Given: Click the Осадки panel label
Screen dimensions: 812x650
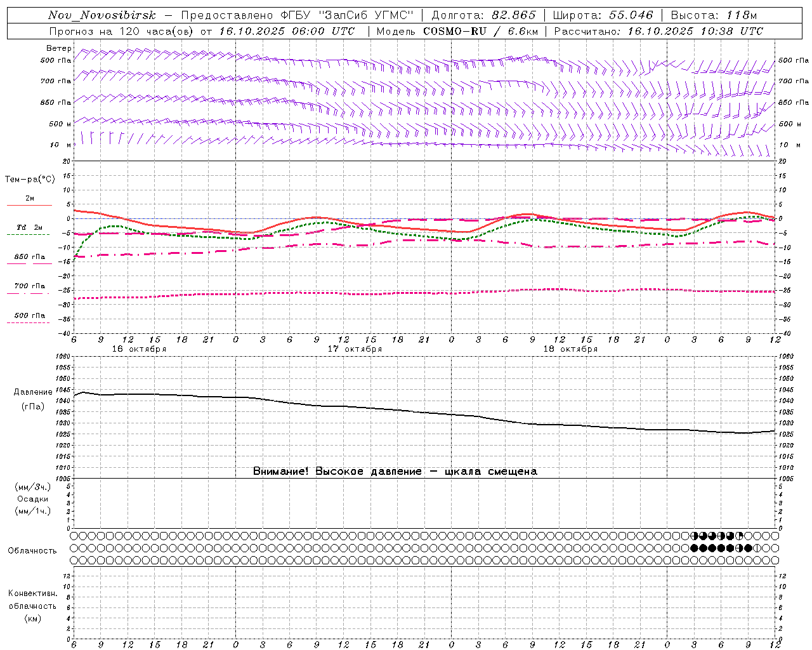Looking at the screenshot, I should [33, 499].
